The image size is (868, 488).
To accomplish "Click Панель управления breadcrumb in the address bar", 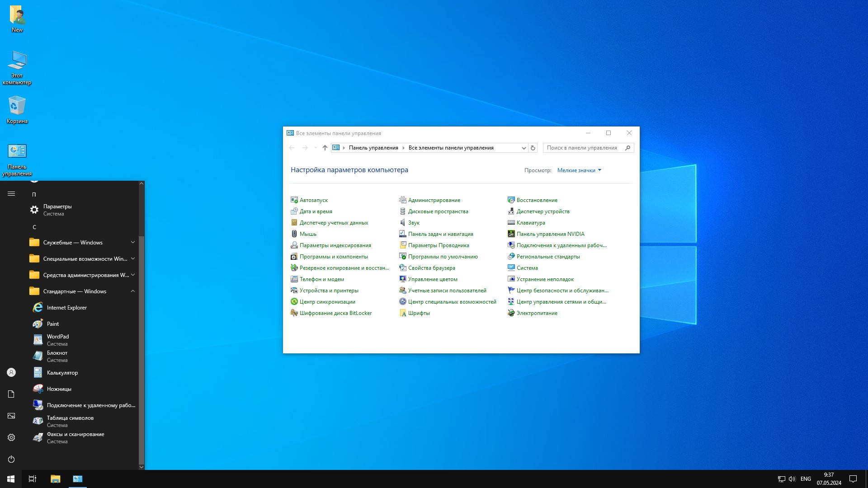I will pos(373,148).
